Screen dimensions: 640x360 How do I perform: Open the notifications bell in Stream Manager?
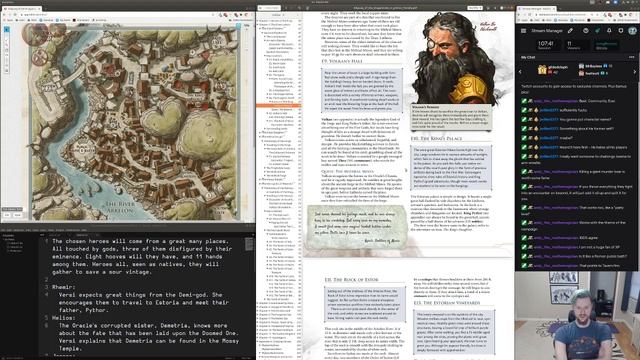[x=609, y=31]
